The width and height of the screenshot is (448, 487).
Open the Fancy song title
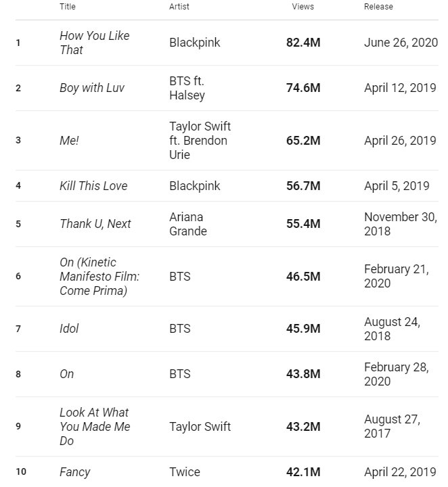74,472
